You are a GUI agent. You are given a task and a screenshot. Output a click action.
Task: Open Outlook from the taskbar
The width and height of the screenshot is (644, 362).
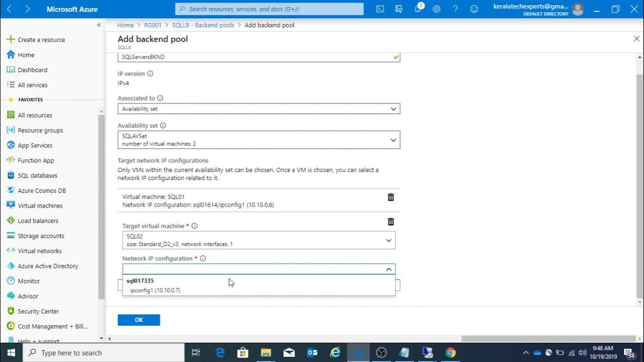point(312,352)
